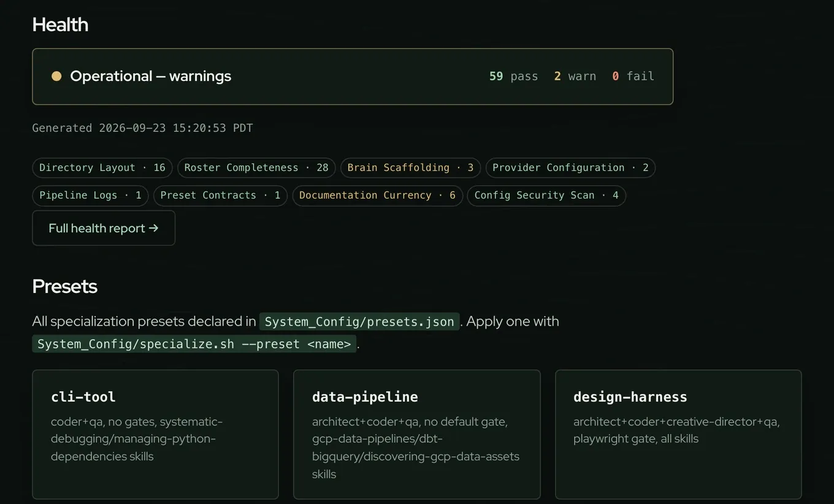This screenshot has height=504, width=834.
Task: Select the Documentation Currency · 6 chip
Action: pyautogui.click(x=377, y=196)
